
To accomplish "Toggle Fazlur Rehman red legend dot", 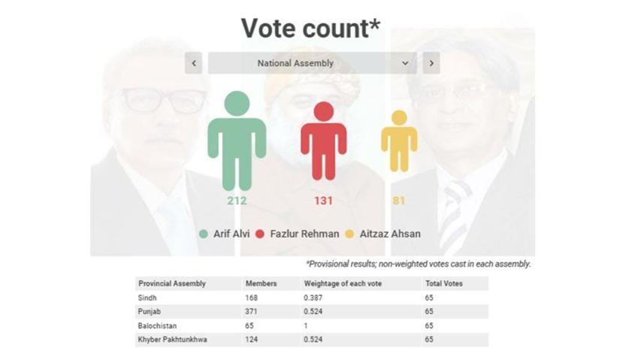I will 260,234.
